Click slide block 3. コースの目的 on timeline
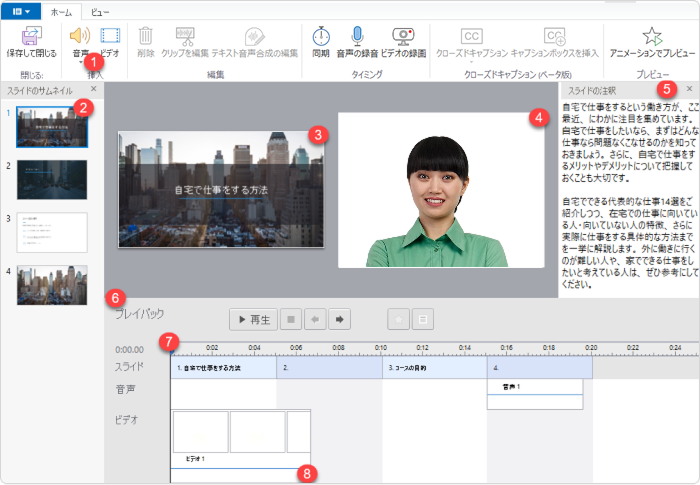700x485 pixels. [x=434, y=368]
